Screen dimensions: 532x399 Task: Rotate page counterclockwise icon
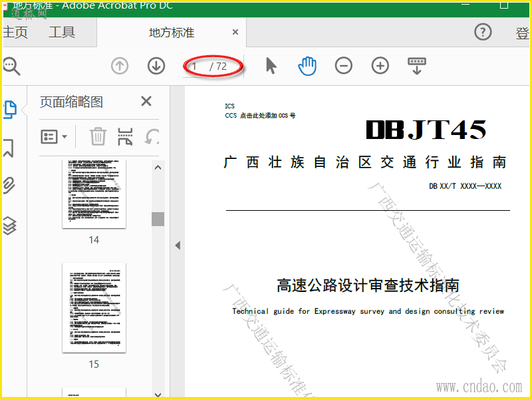tap(152, 136)
